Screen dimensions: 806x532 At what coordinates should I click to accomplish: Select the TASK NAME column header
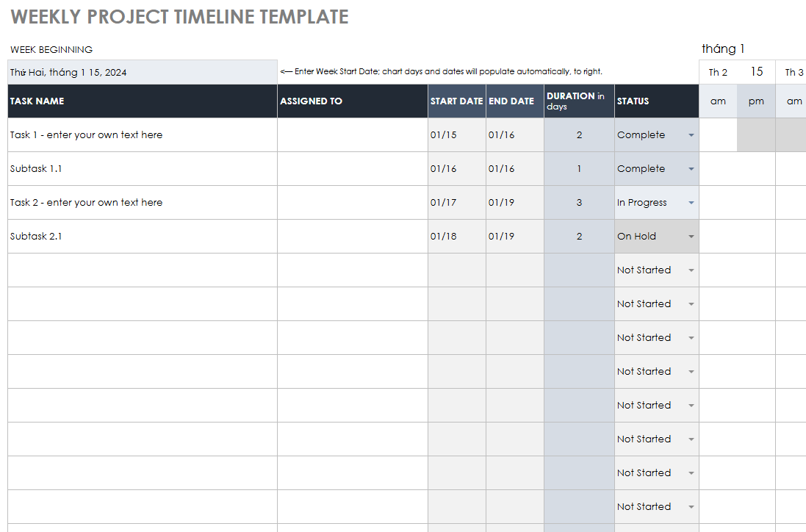tap(143, 101)
